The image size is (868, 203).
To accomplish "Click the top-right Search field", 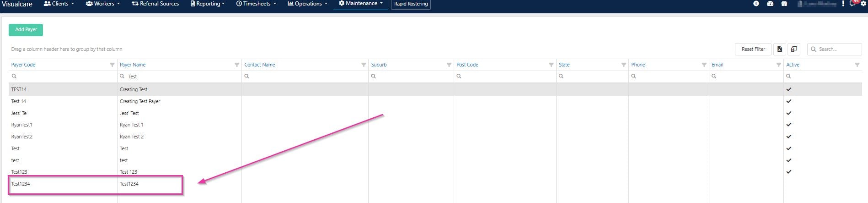I will (834, 49).
